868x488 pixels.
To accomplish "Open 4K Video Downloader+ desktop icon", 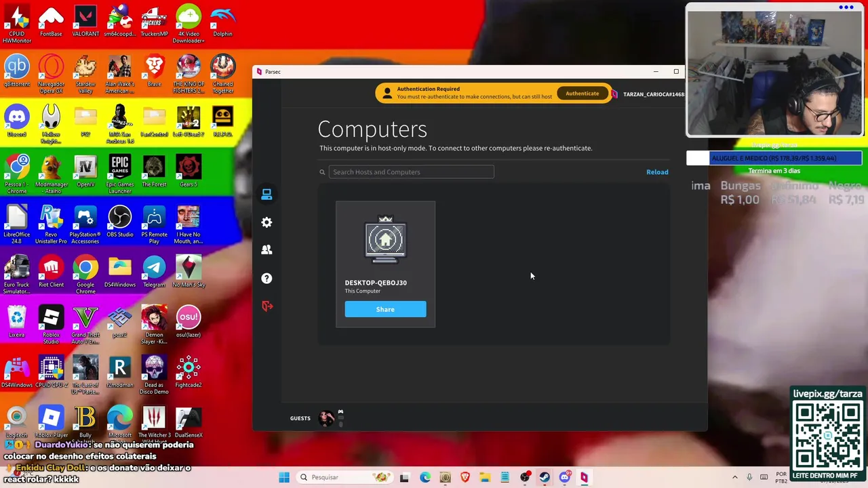I will [x=189, y=24].
